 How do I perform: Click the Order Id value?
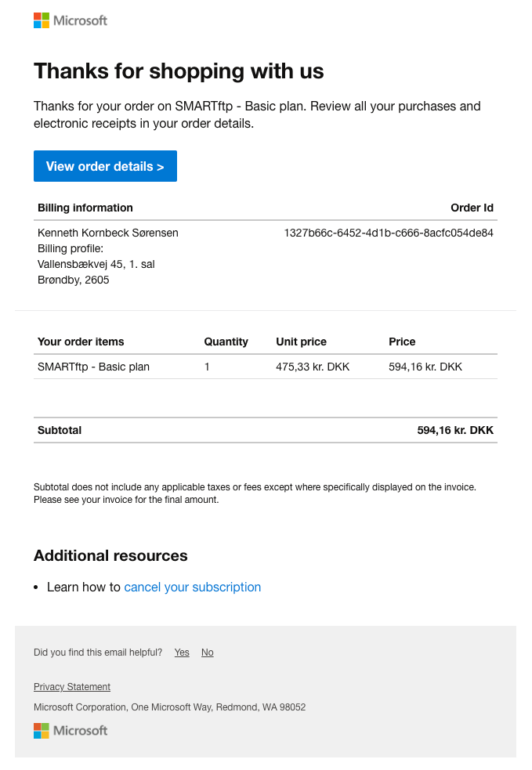[x=388, y=233]
